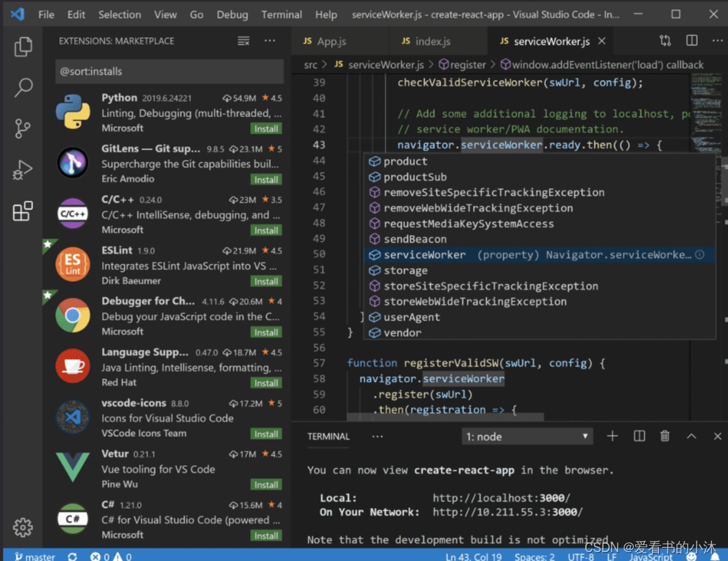Maximize terminal panel with the up chevron
728x561 pixels.
click(x=691, y=436)
